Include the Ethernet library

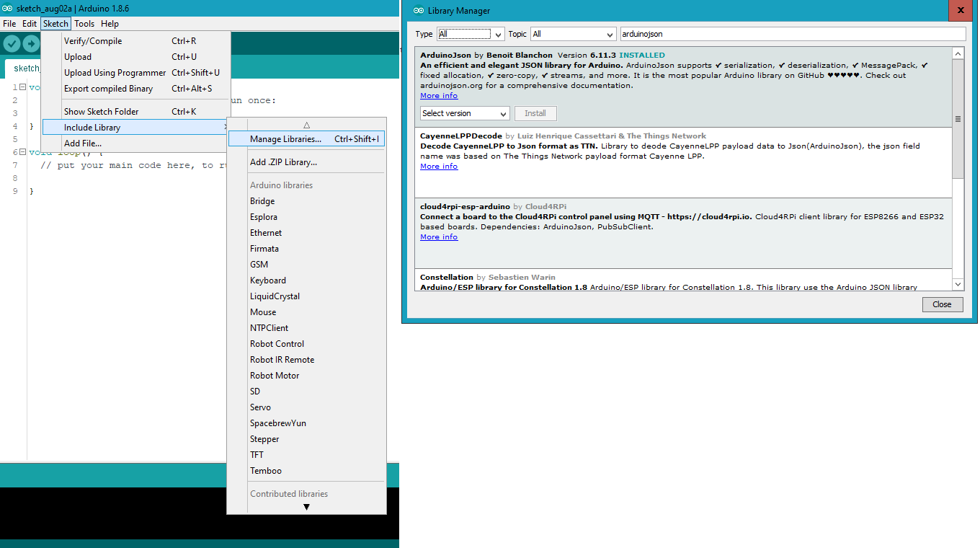306,233
